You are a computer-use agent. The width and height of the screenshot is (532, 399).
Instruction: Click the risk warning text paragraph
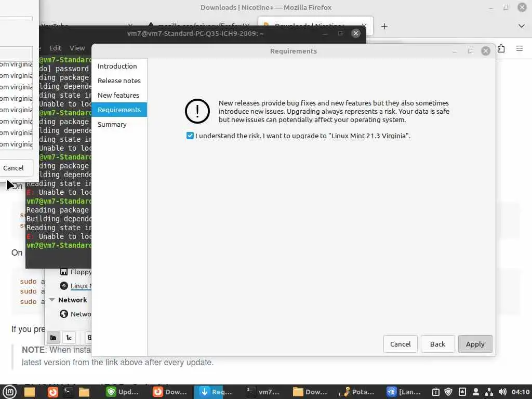[334, 111]
